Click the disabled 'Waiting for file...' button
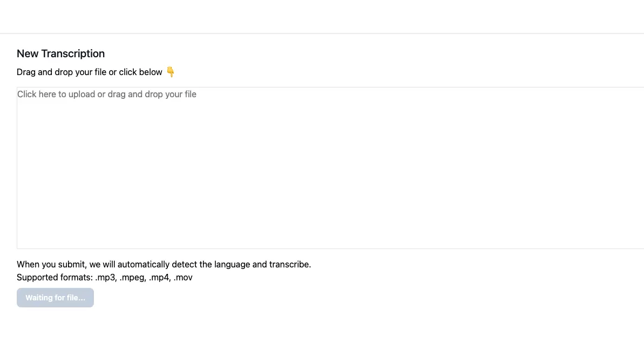The image size is (644, 356). [x=55, y=298]
